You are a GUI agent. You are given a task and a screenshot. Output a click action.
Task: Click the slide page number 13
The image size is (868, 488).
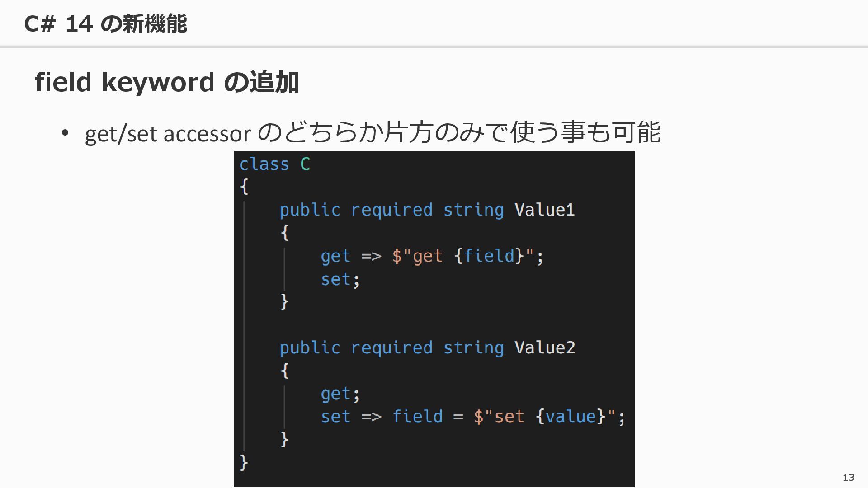849,477
